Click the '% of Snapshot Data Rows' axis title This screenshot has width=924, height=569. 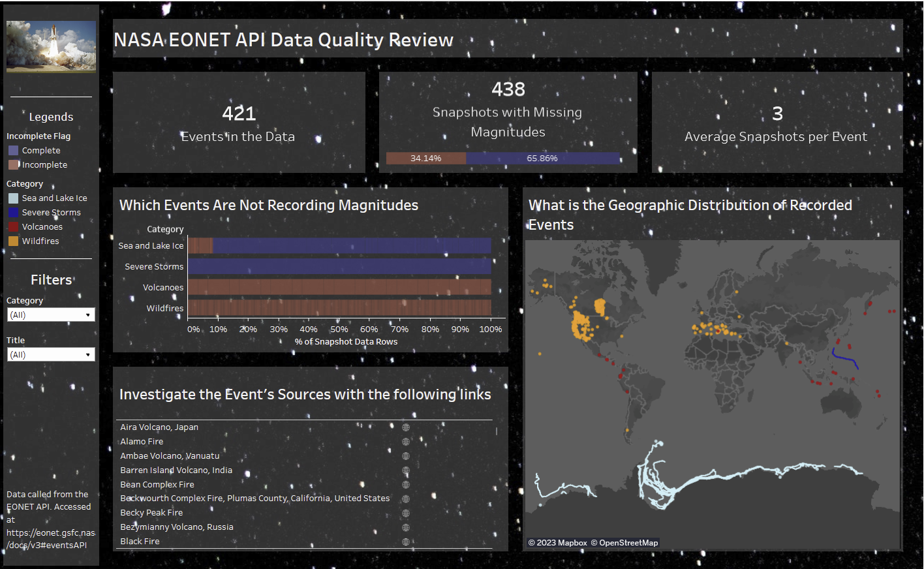click(x=346, y=342)
